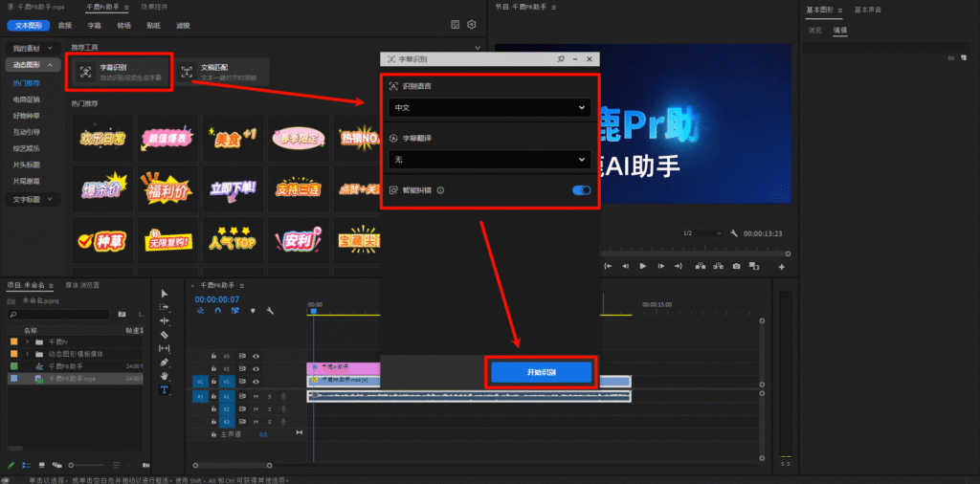This screenshot has width=980, height=484.
Task: Play the program monitor video
Action: (642, 266)
